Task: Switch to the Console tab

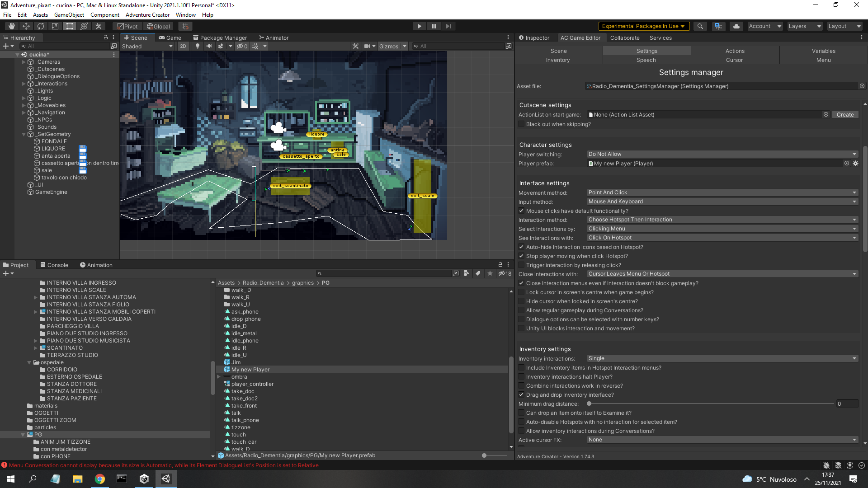Action: [54, 265]
